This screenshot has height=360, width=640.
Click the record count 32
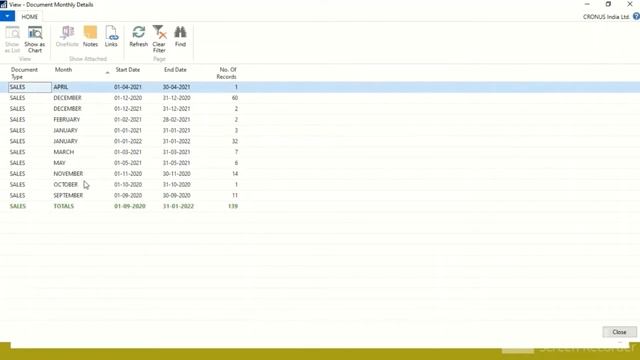click(x=235, y=141)
